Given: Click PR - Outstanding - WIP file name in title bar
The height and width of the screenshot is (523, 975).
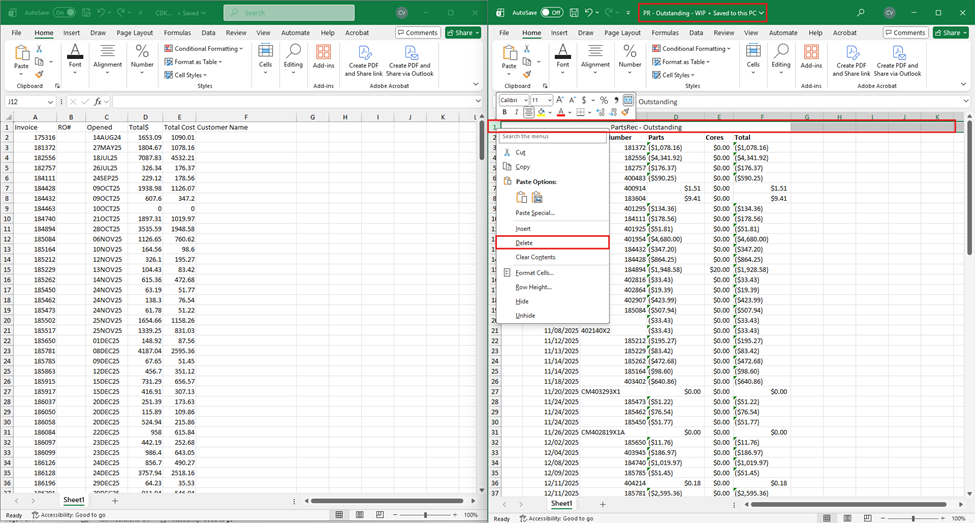Looking at the screenshot, I should click(674, 12).
